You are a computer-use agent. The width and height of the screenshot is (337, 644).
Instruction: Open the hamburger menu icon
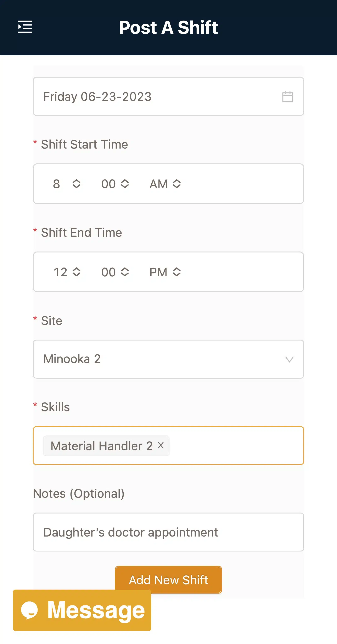pyautogui.click(x=25, y=27)
